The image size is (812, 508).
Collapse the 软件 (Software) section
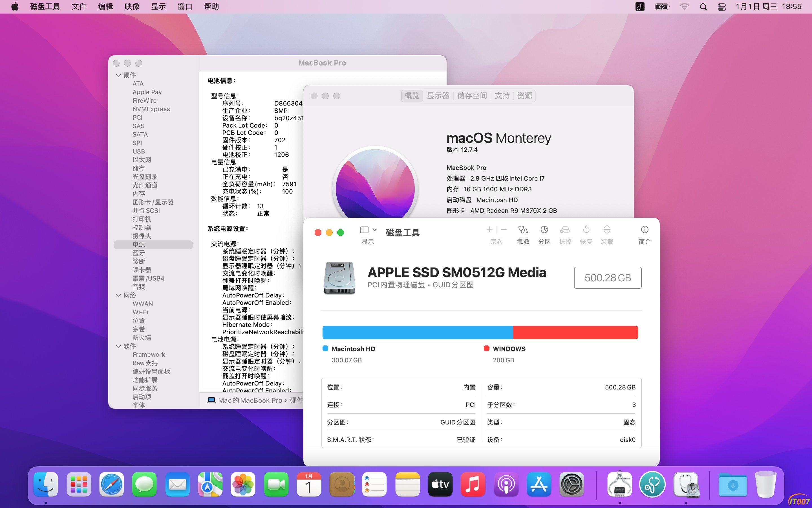118,346
